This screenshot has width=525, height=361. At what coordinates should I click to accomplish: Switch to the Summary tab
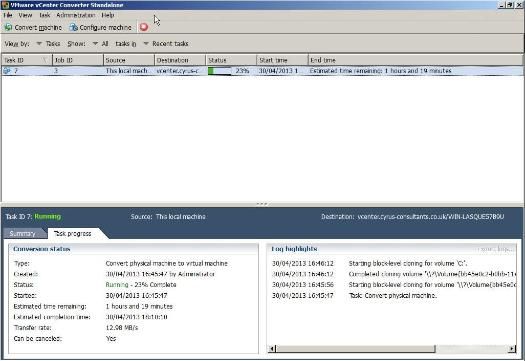(x=22, y=233)
